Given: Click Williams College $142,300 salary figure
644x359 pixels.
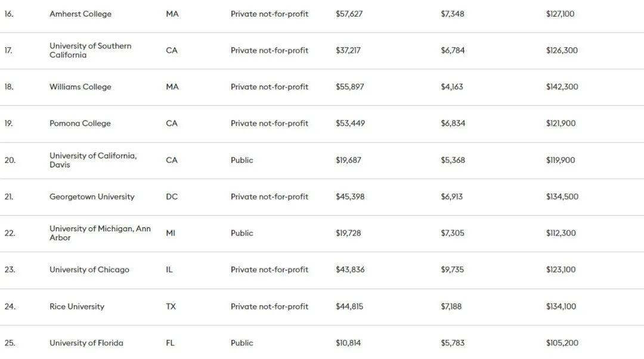Looking at the screenshot, I should (562, 86).
